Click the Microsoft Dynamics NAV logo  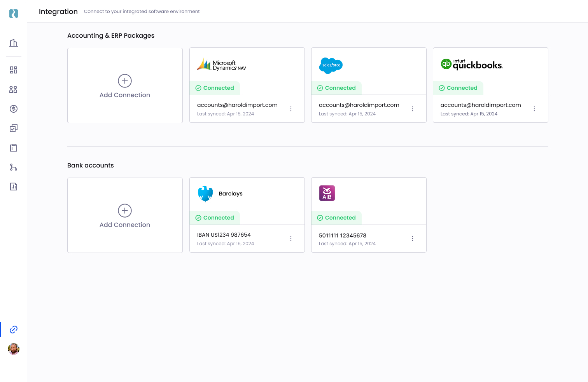click(x=222, y=65)
